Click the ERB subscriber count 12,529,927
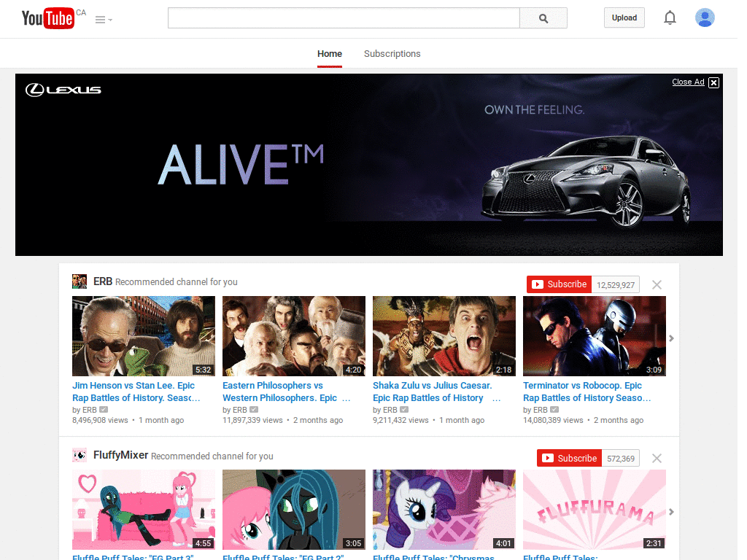 616,285
